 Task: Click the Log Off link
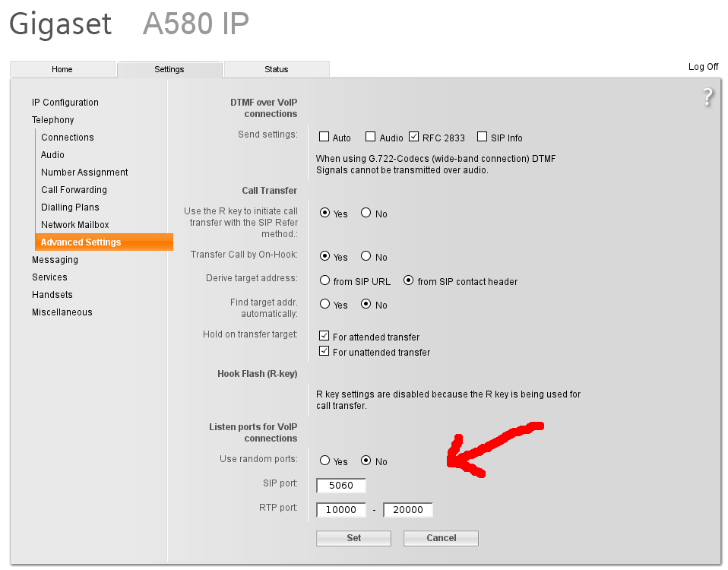pos(703,67)
